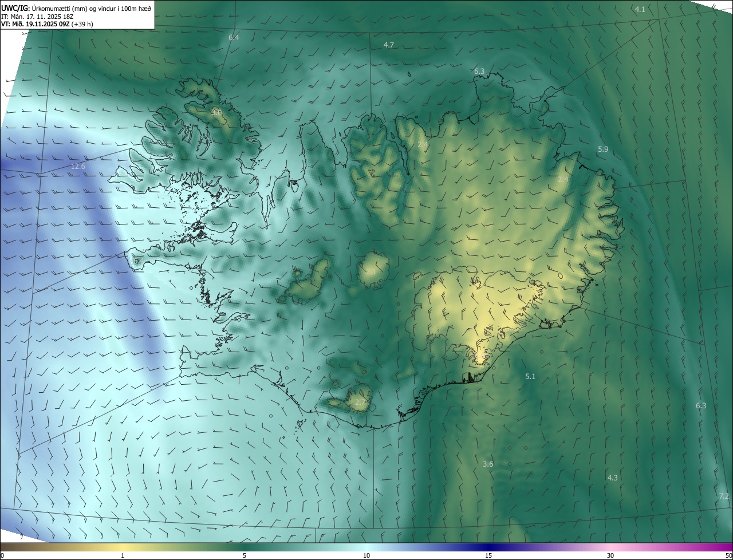Click the 1 tick on the colour scale

click(123, 555)
